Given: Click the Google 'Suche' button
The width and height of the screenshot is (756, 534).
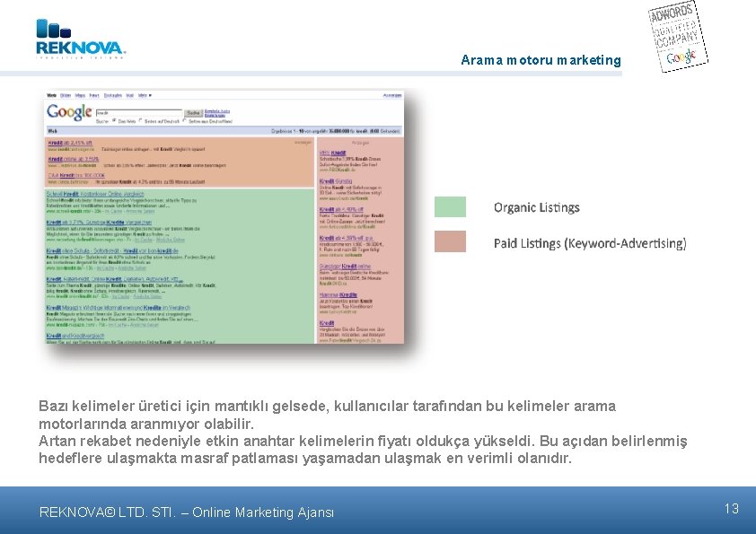Looking at the screenshot, I should (193, 113).
